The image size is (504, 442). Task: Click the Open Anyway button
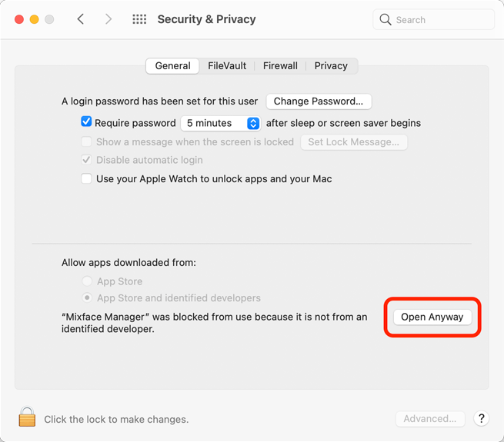[432, 317]
